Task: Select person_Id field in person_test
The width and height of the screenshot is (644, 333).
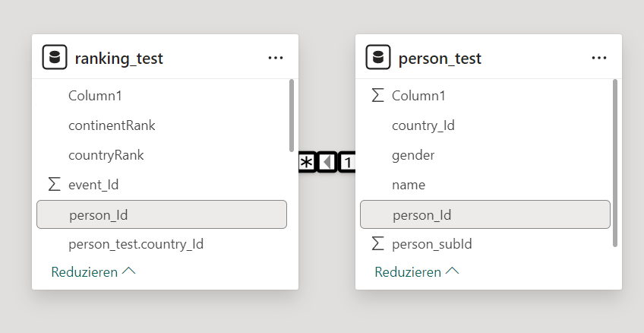Action: (485, 214)
